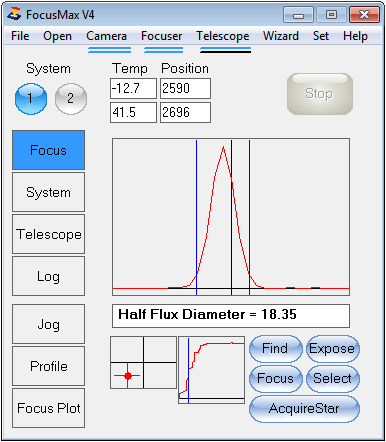Click the Position field showing 2696
This screenshot has width=386, height=442.
click(185, 113)
